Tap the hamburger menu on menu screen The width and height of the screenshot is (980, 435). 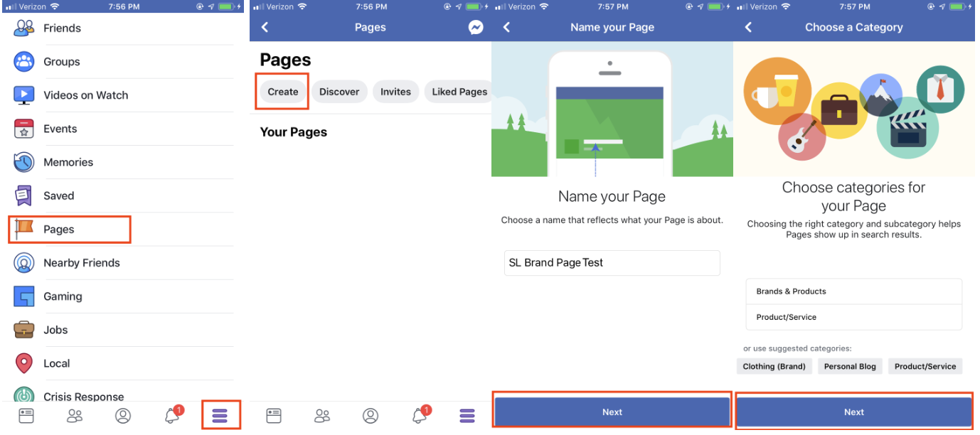click(220, 416)
